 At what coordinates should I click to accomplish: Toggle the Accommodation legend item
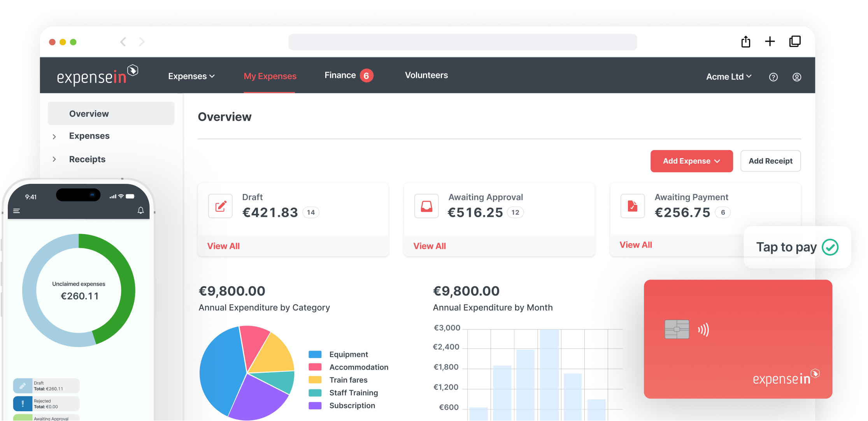point(315,367)
